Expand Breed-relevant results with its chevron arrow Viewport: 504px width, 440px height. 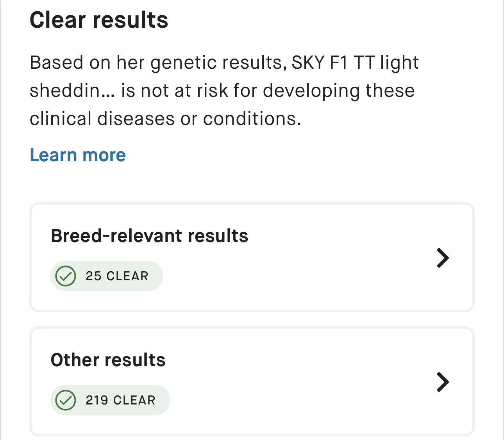(x=443, y=258)
